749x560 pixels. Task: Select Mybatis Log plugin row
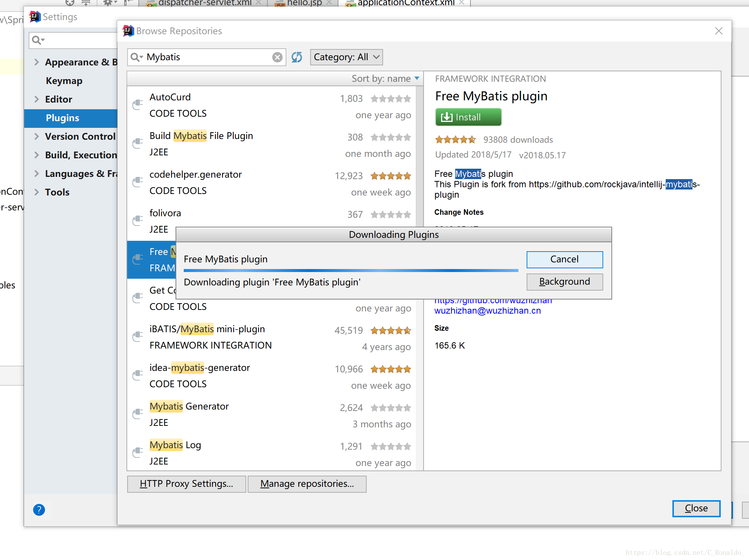(271, 453)
